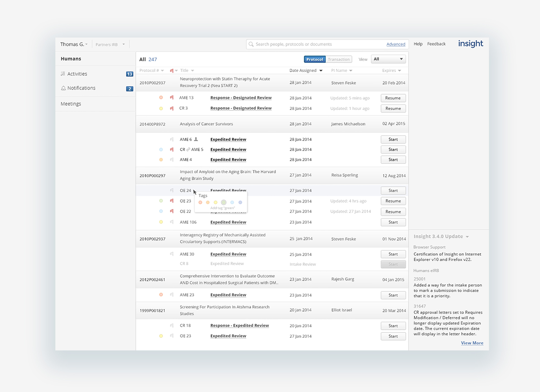Click the flag column header icon

172,70
